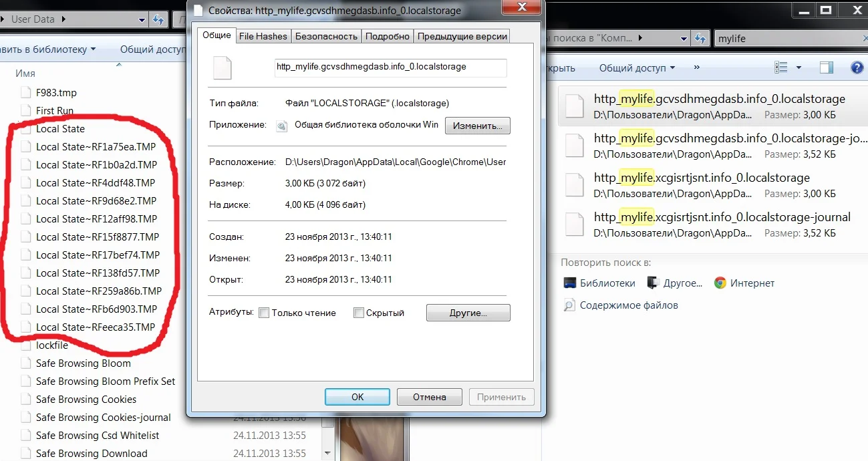The image size is (868, 461).
Task: Click file icon beside Safe Browsing Bloom
Action: (25, 363)
